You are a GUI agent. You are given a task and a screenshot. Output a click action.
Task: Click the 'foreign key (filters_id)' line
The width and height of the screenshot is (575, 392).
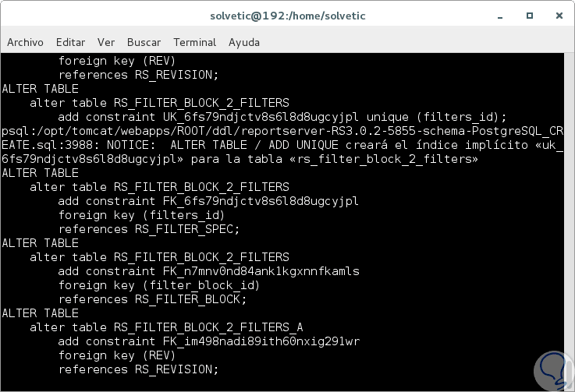[x=142, y=215]
